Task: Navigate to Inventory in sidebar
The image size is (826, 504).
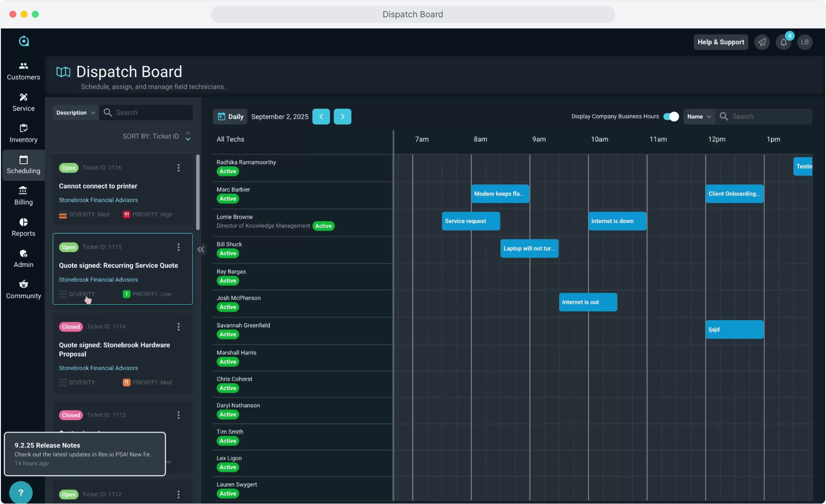Action: pyautogui.click(x=23, y=133)
